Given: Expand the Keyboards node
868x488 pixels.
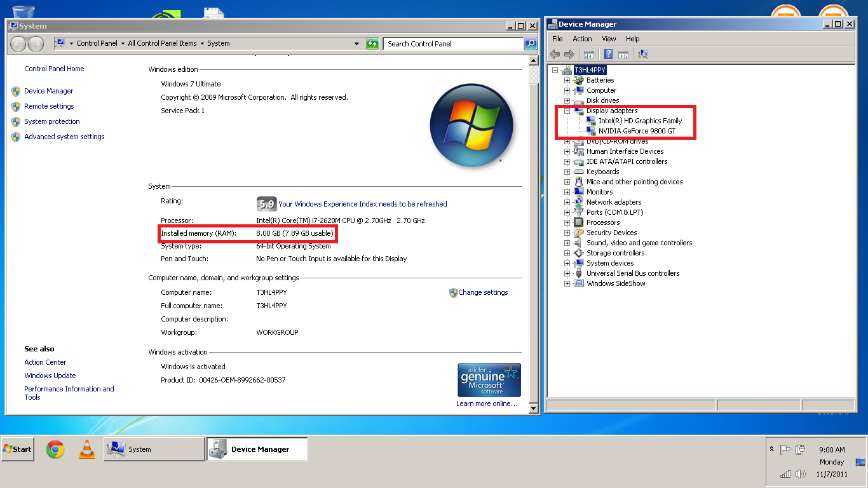Looking at the screenshot, I should click(x=567, y=172).
